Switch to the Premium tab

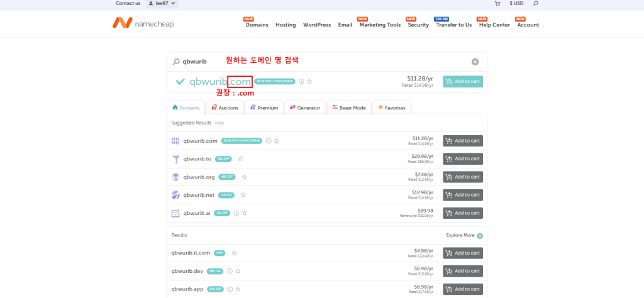264,108
